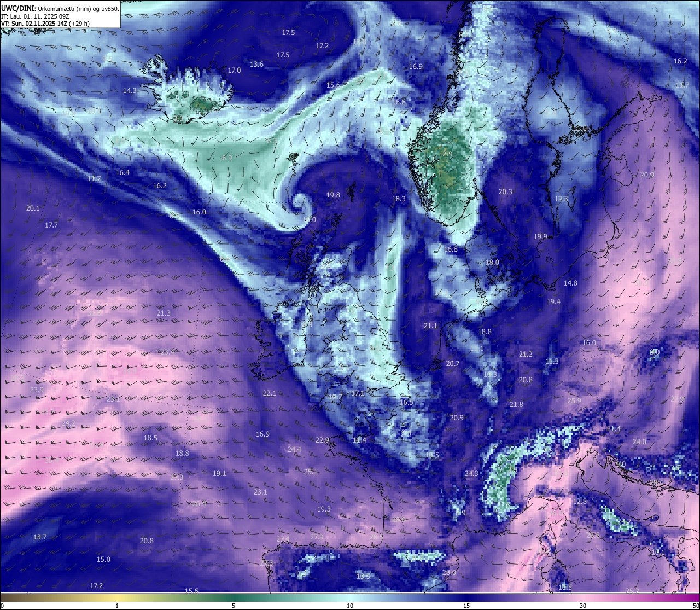Click the 16.8 value label
700x610 pixels.
pos(451,249)
